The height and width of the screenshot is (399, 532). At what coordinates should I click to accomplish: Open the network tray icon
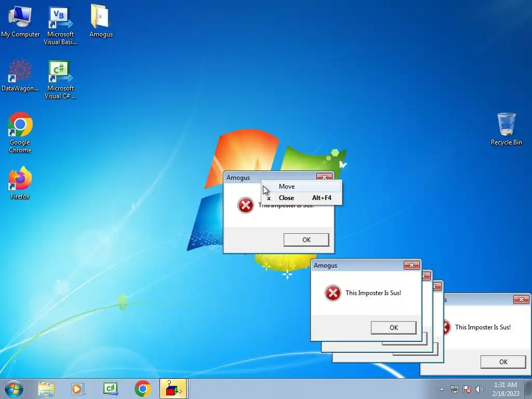click(x=454, y=389)
